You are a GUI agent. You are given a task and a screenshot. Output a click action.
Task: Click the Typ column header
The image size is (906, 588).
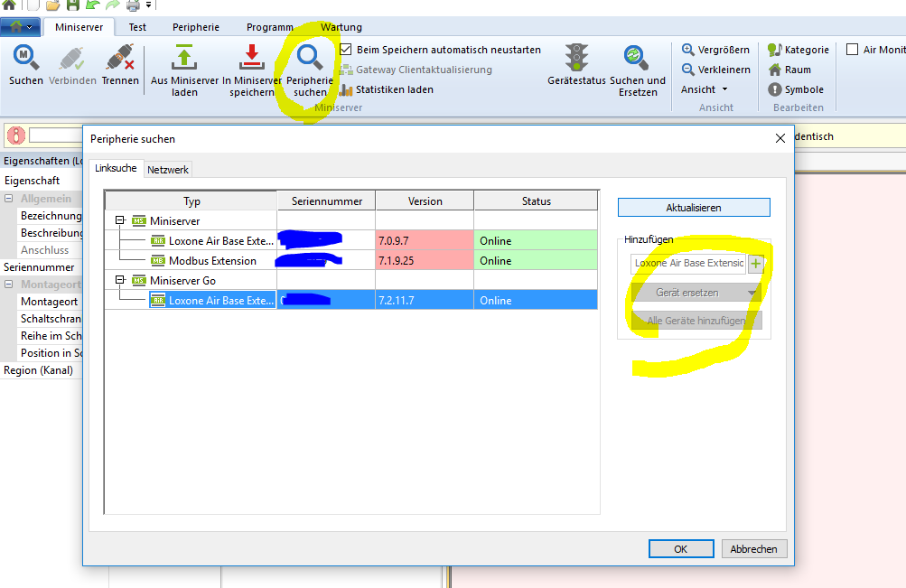click(x=191, y=201)
